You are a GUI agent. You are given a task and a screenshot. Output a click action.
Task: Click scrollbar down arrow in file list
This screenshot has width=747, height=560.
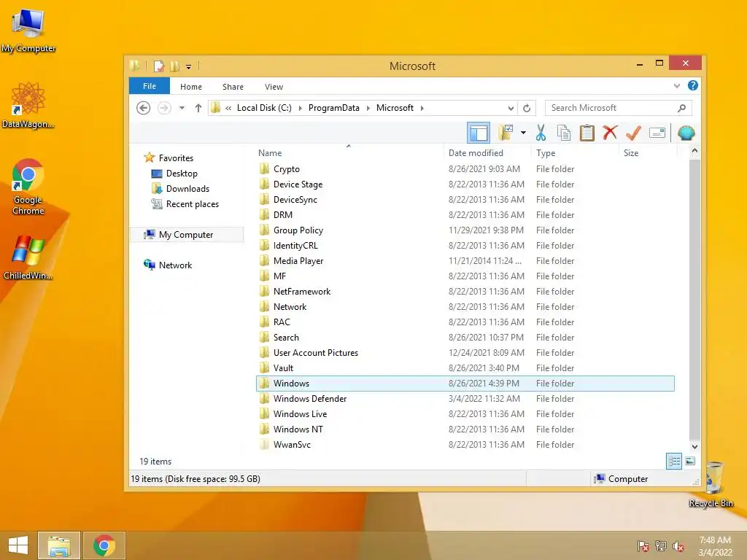[x=694, y=447]
